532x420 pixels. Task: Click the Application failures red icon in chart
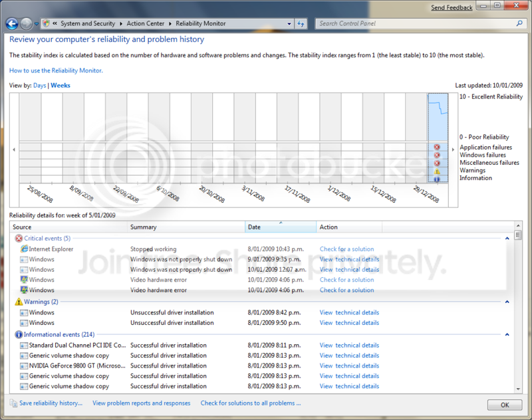(437, 147)
